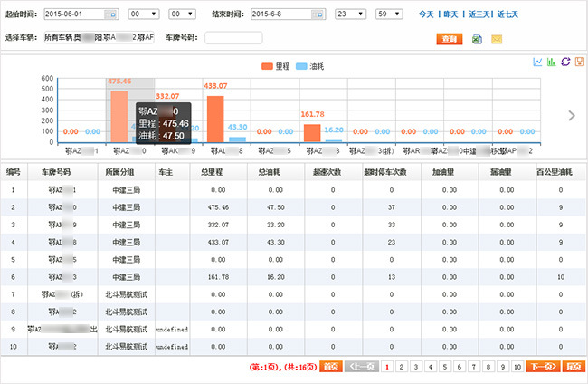This screenshot has height=384, width=588.
Task: Click 总里程 column header
Action: coord(218,172)
